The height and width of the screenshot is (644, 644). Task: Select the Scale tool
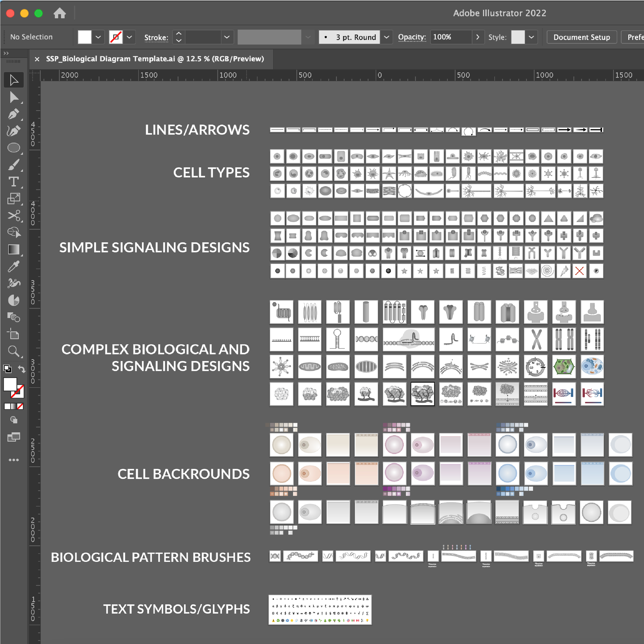pos(14,199)
